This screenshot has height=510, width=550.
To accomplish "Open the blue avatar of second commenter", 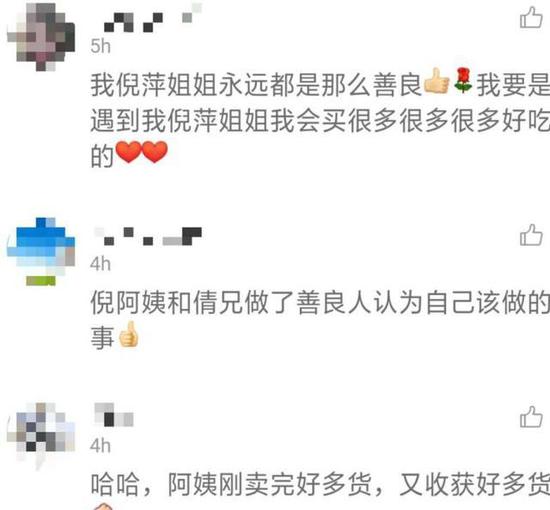I will (x=41, y=247).
